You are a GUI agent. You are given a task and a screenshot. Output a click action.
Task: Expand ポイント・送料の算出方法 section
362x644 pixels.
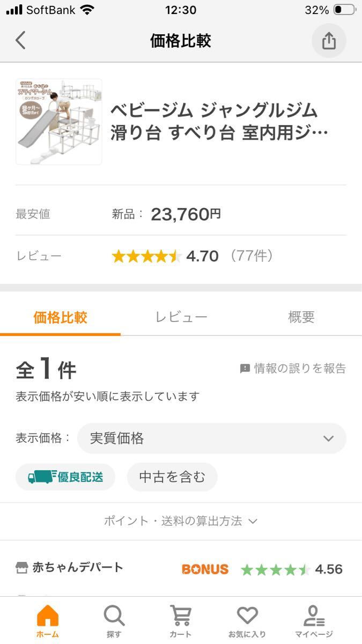tap(181, 521)
